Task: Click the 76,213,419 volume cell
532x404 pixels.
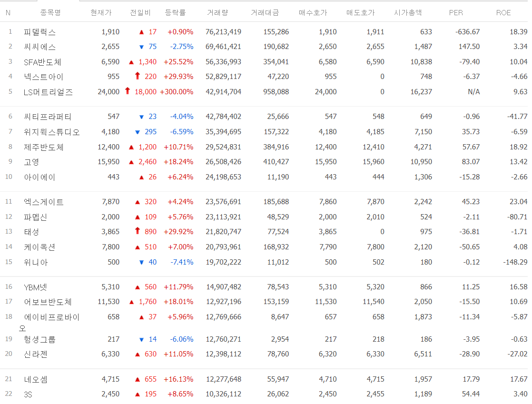Action: click(223, 32)
